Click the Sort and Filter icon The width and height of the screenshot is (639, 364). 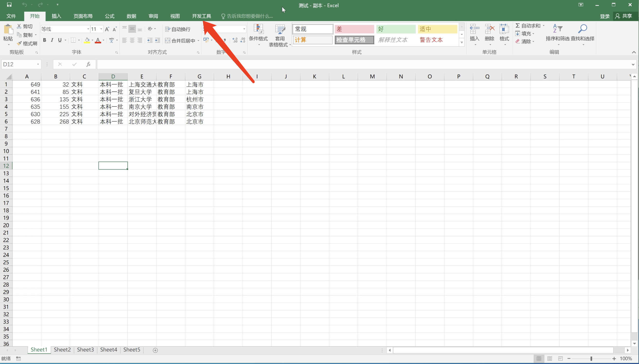tap(558, 29)
